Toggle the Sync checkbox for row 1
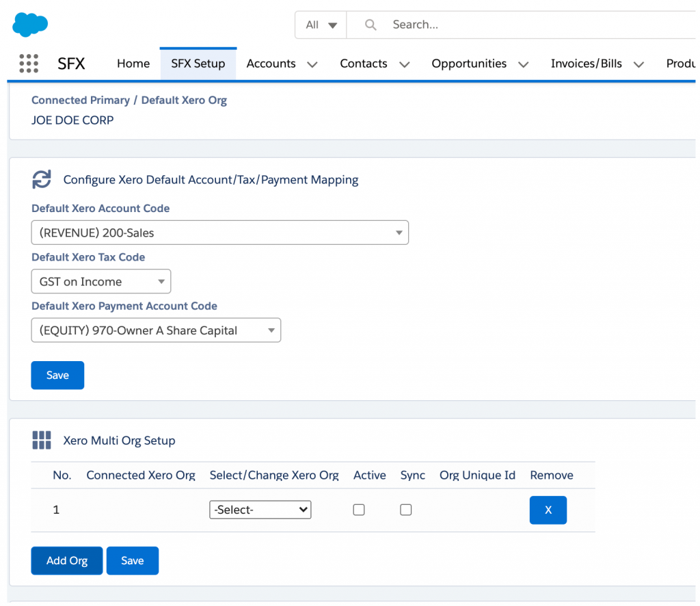700x606 pixels. [x=406, y=510]
